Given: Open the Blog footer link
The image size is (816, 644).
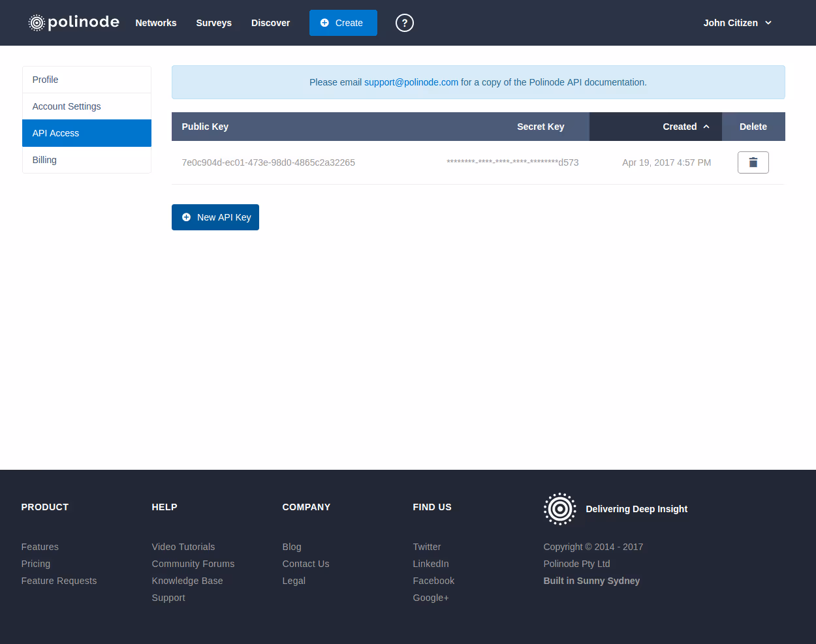Looking at the screenshot, I should 292,547.
